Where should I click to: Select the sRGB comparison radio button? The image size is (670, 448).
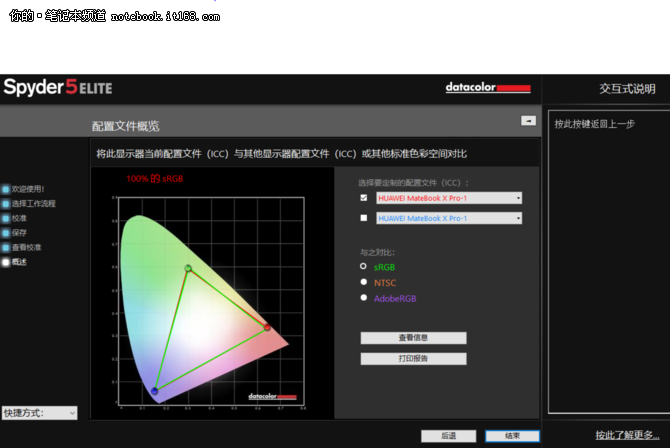[364, 267]
